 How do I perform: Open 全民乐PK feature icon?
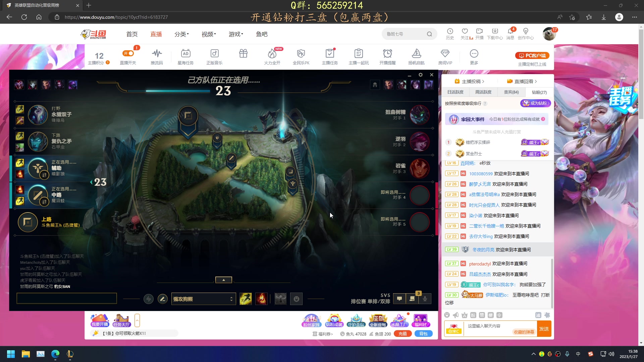point(301,54)
